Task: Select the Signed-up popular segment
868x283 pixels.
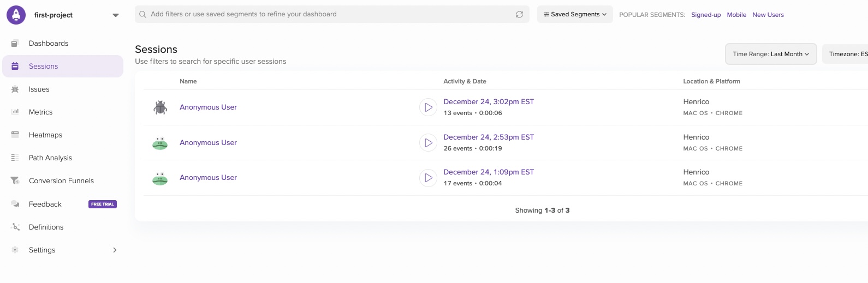Action: tap(705, 15)
